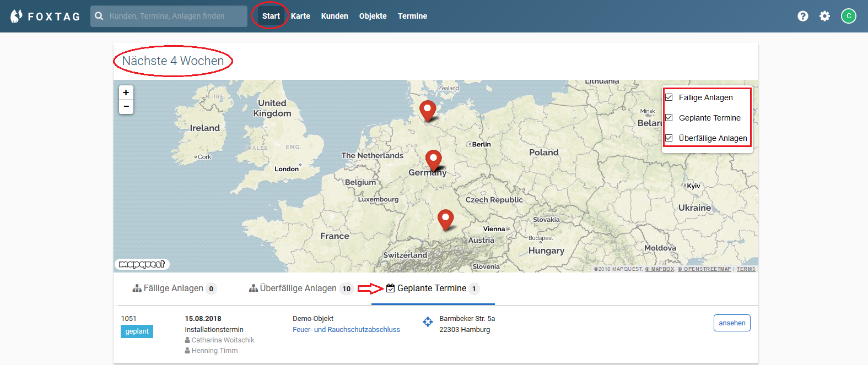
Task: Open Kunden in navigation
Action: pos(335,16)
